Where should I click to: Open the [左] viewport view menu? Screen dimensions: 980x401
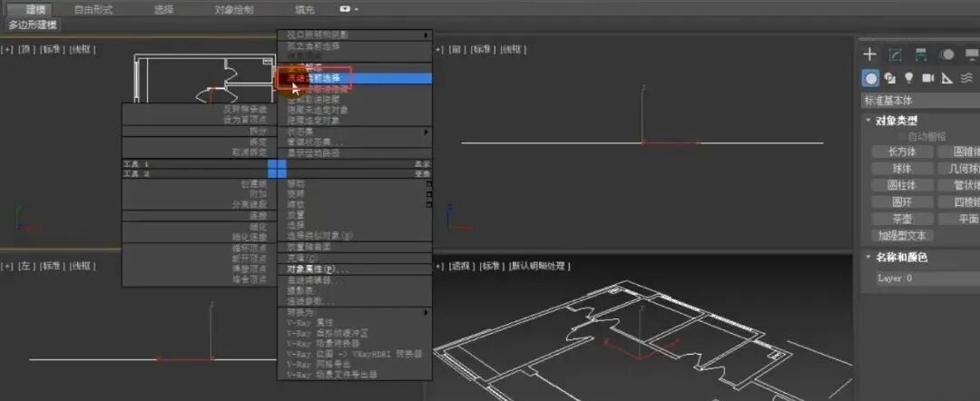26,266
